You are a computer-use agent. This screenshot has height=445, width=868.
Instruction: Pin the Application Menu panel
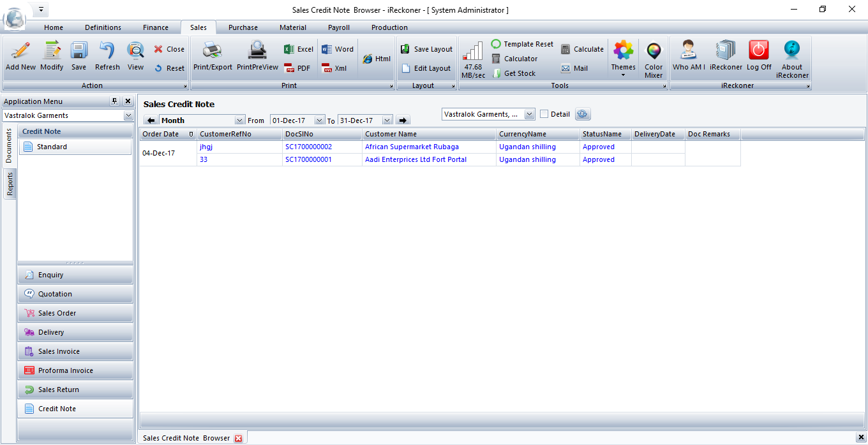(x=114, y=101)
